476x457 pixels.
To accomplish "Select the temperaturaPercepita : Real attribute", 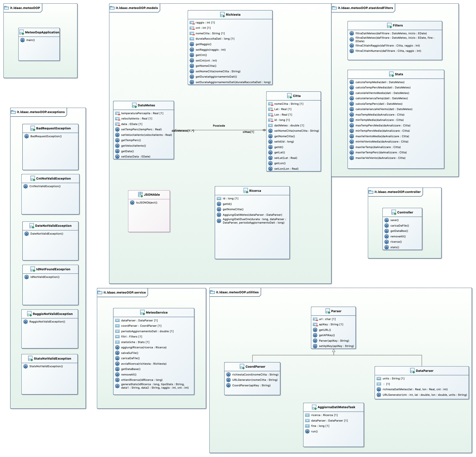I will point(142,114).
